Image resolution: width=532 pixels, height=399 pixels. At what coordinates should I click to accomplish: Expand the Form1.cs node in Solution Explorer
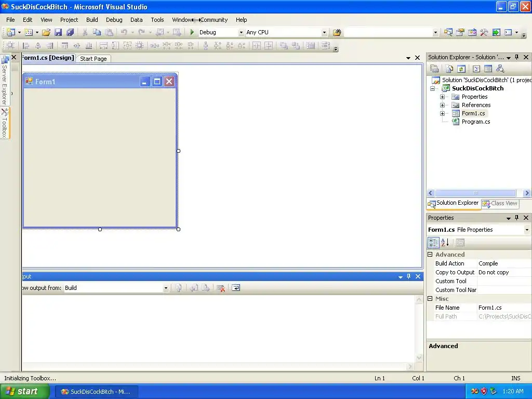[x=443, y=113]
